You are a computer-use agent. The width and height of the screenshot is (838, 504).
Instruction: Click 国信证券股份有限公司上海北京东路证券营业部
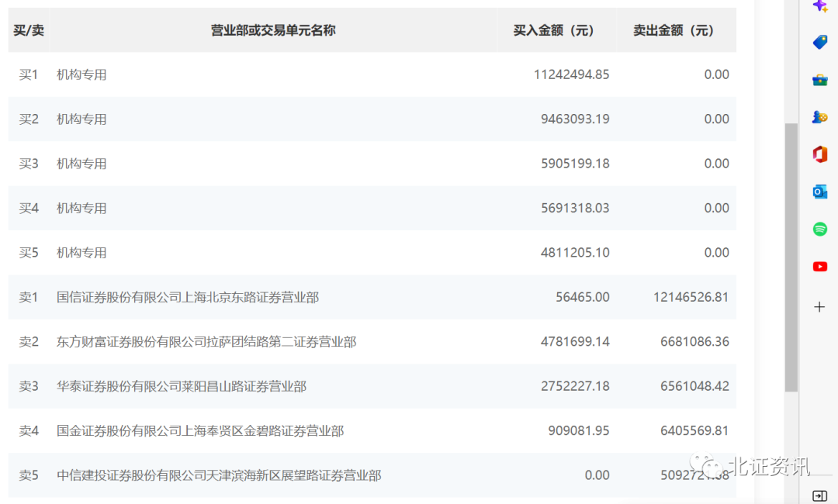click(x=188, y=298)
